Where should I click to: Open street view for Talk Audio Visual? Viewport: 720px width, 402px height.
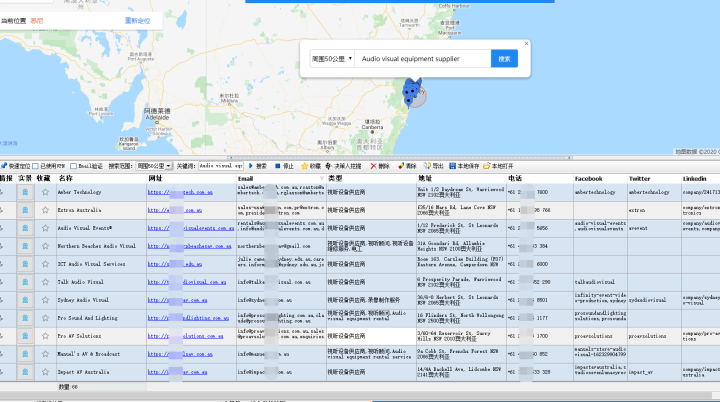(25, 282)
